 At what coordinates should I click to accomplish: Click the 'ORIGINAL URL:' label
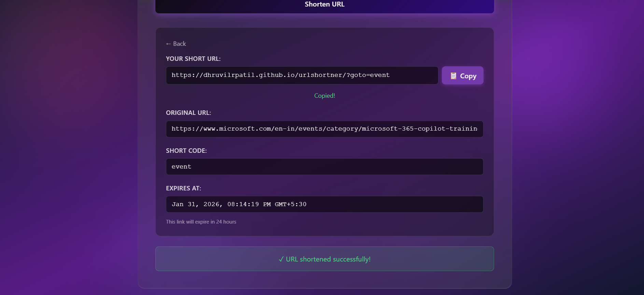pyautogui.click(x=188, y=113)
